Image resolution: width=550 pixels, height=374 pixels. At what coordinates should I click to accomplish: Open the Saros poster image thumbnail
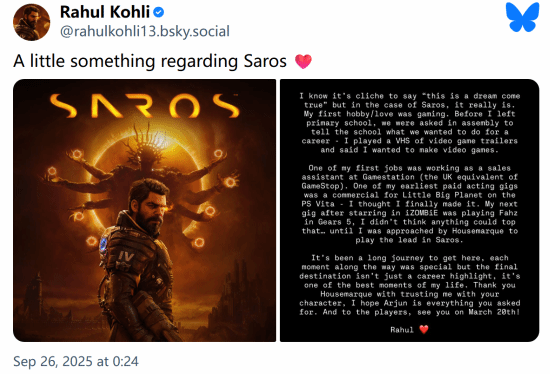tap(145, 210)
